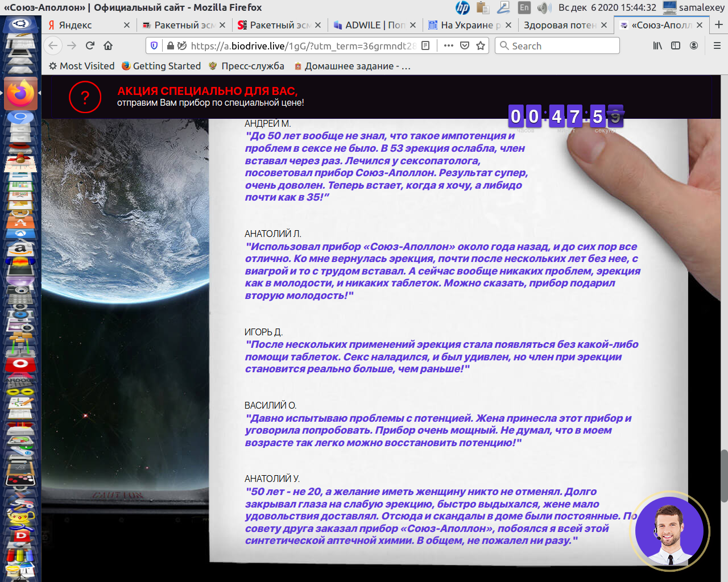Toggle Reader View in address bar
This screenshot has width=728, height=582.
click(x=425, y=45)
